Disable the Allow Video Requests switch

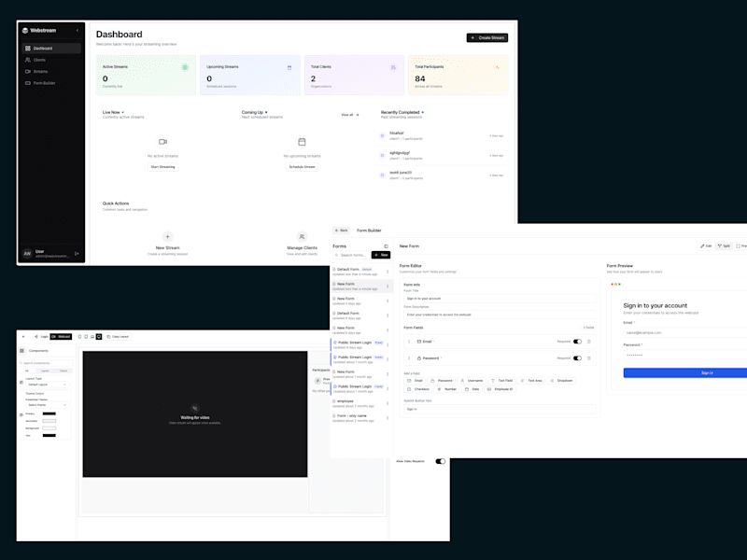[441, 461]
